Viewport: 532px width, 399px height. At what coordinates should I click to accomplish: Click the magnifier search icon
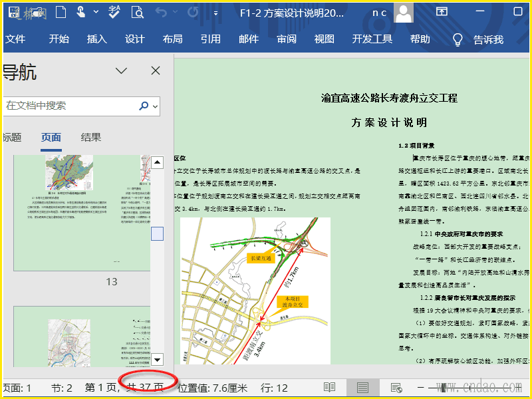144,106
